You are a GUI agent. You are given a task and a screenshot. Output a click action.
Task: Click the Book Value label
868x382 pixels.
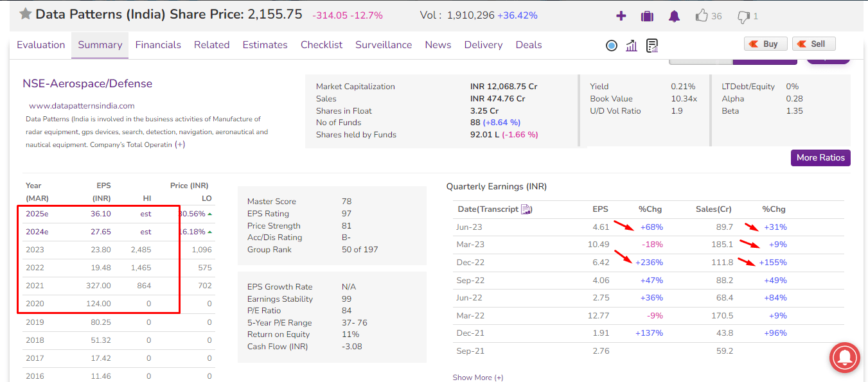[x=611, y=99]
